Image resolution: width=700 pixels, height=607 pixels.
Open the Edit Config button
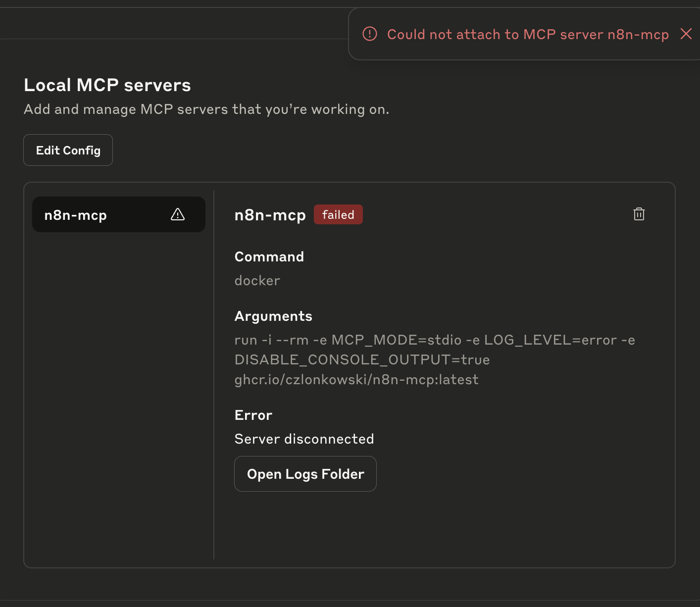[68, 150]
